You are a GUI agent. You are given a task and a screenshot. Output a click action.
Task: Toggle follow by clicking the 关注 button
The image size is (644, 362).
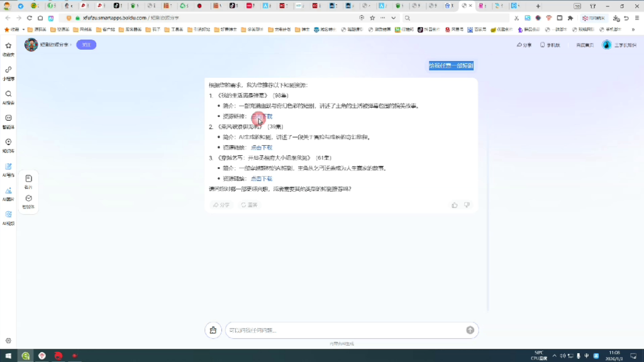(86, 45)
